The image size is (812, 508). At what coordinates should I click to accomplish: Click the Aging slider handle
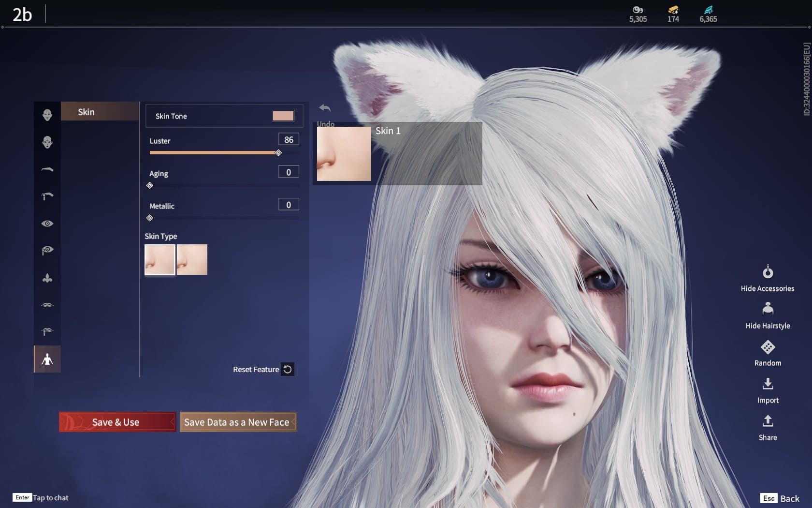150,185
